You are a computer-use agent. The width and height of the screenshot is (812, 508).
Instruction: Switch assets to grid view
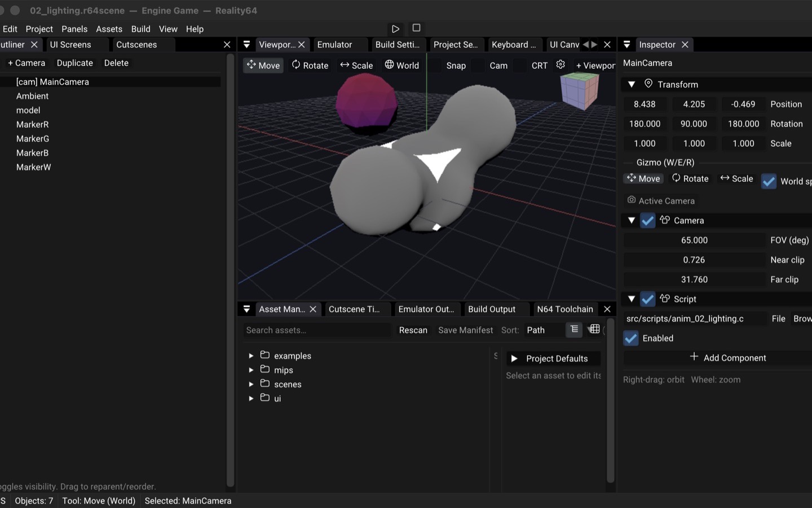click(x=594, y=330)
